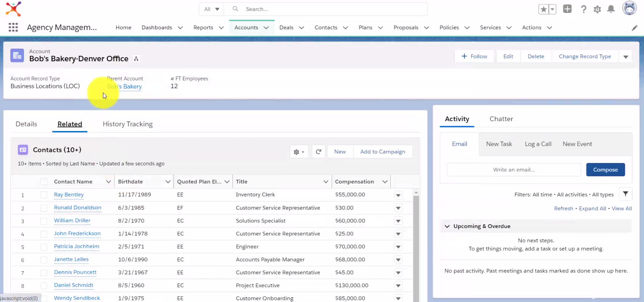Click Add to Campaign button
This screenshot has height=302, width=644.
click(x=383, y=152)
